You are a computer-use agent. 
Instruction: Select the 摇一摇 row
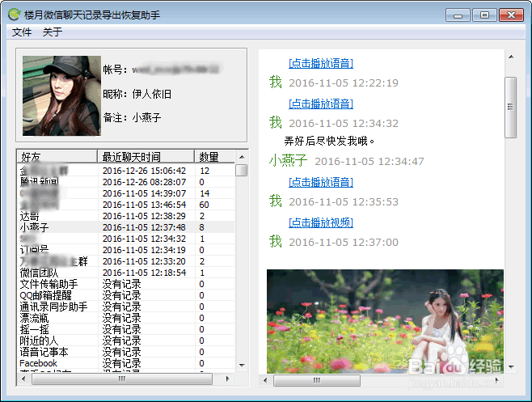[x=125, y=329]
